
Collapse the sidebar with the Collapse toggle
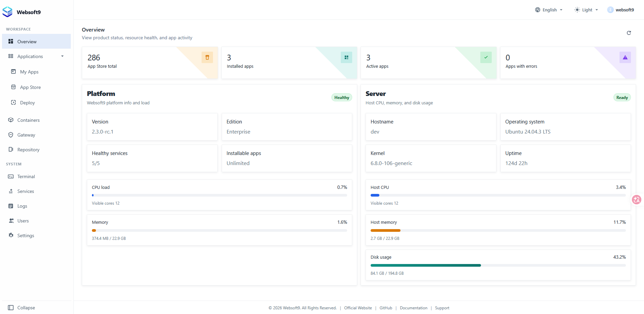tap(21, 308)
